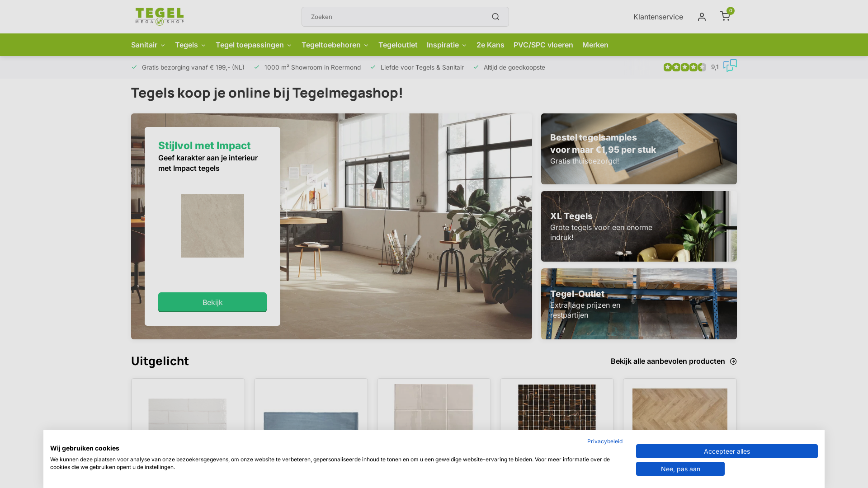This screenshot has height=488, width=868.
Task: Click Accepteer alles cookie button
Action: (x=726, y=451)
